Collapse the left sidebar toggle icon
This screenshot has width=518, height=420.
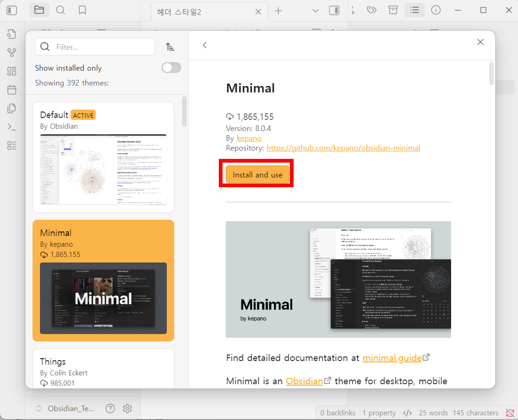pyautogui.click(x=12, y=10)
